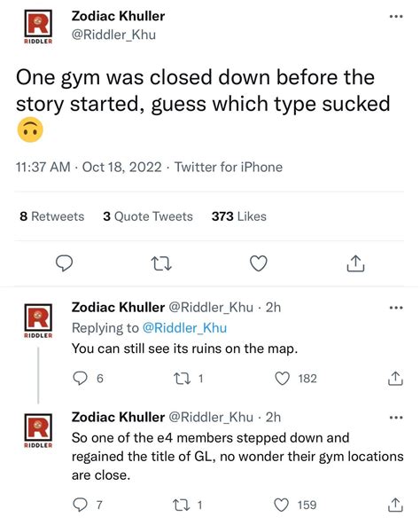The image size is (420, 525).
Task: Share the ruins on the map reply
Action: (395, 379)
